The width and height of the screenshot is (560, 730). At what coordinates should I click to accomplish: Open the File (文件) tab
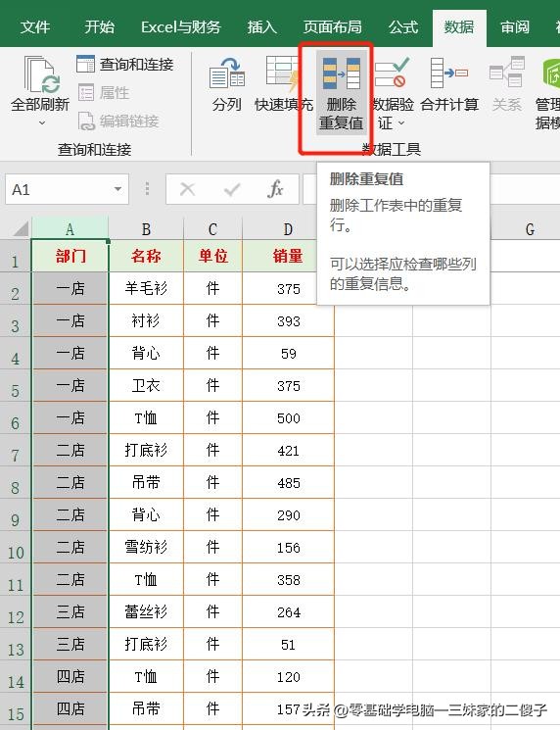35,27
